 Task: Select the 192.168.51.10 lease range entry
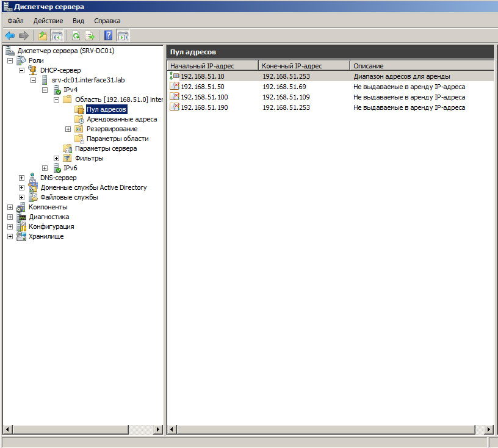tap(203, 77)
